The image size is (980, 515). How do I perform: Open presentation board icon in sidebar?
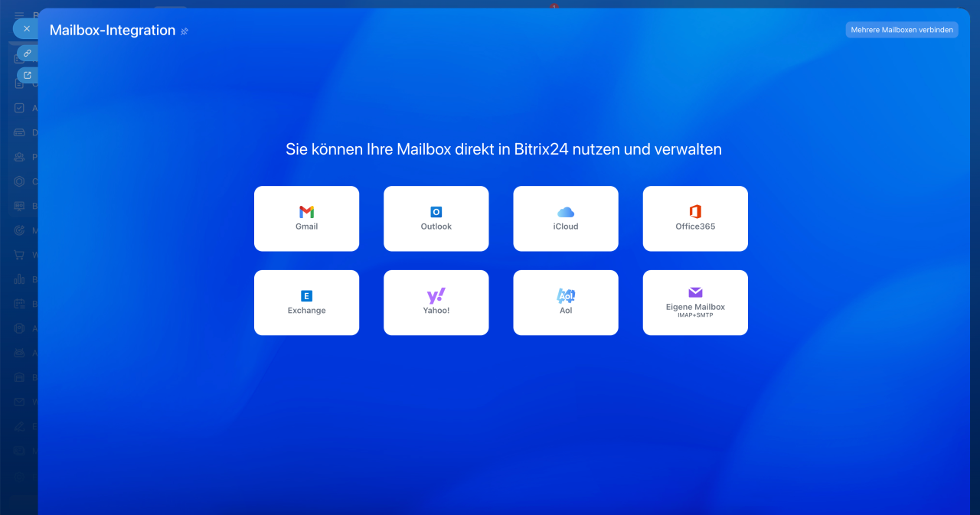point(19,206)
